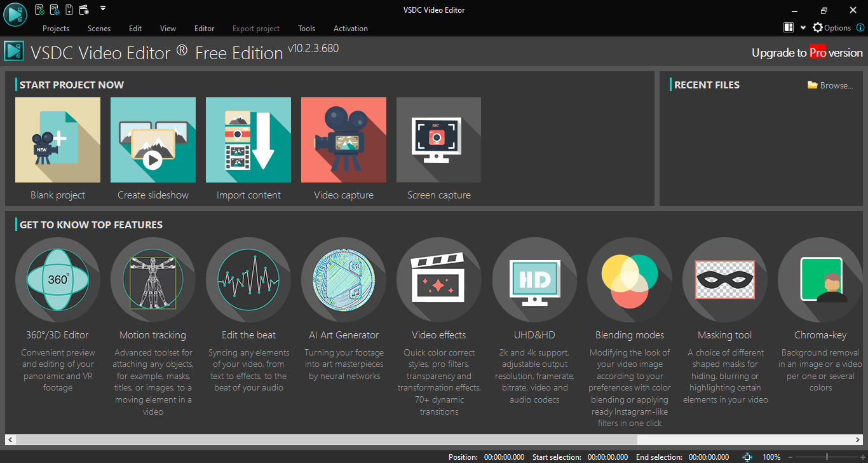Screen dimensions: 868x463
Task: Click the clapperboard preview icon in quick toolbar
Action: (84, 10)
